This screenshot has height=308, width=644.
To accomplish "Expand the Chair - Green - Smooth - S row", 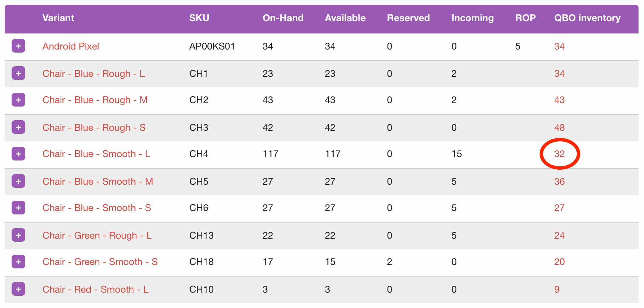I will coord(18,262).
